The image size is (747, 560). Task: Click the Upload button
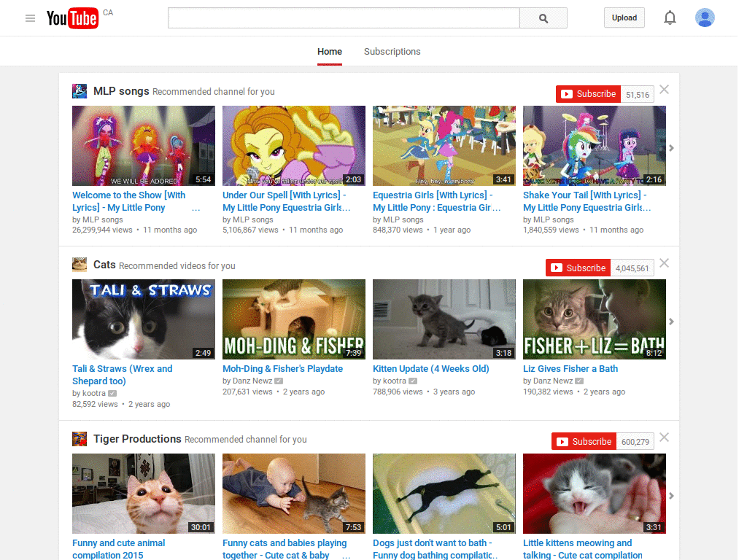pyautogui.click(x=624, y=17)
